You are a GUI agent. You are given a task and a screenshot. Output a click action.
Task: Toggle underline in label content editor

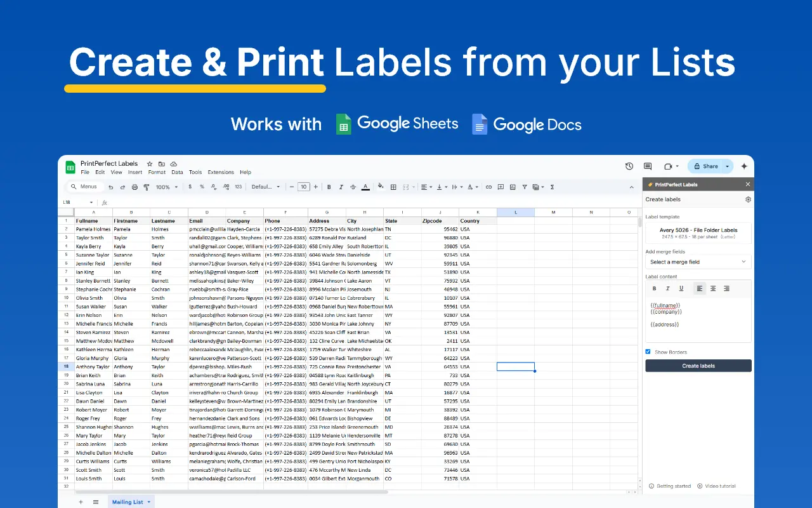point(681,288)
